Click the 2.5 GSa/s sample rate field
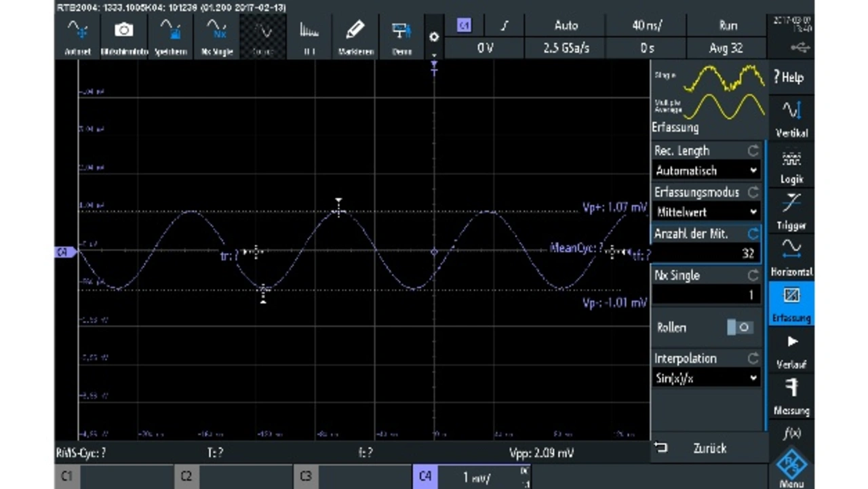The height and width of the screenshot is (489, 868). (x=566, y=48)
